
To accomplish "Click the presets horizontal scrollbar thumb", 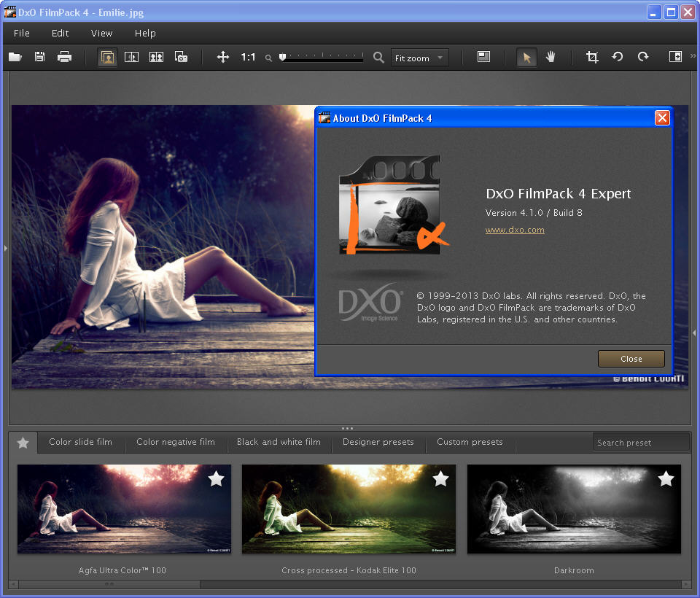I will tap(109, 584).
